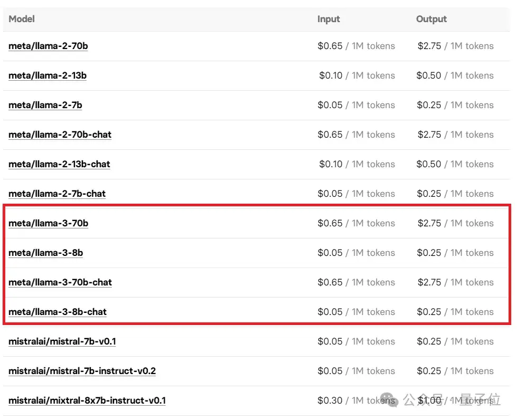
Task: Click the Output column header
Action: tap(431, 19)
